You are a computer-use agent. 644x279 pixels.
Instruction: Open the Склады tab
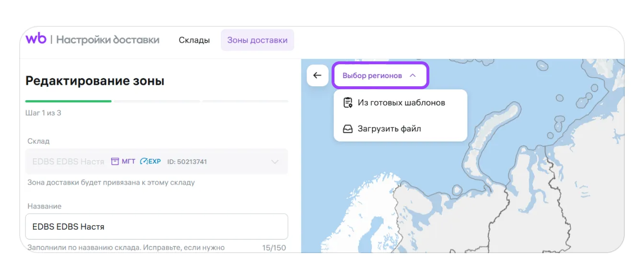(194, 40)
